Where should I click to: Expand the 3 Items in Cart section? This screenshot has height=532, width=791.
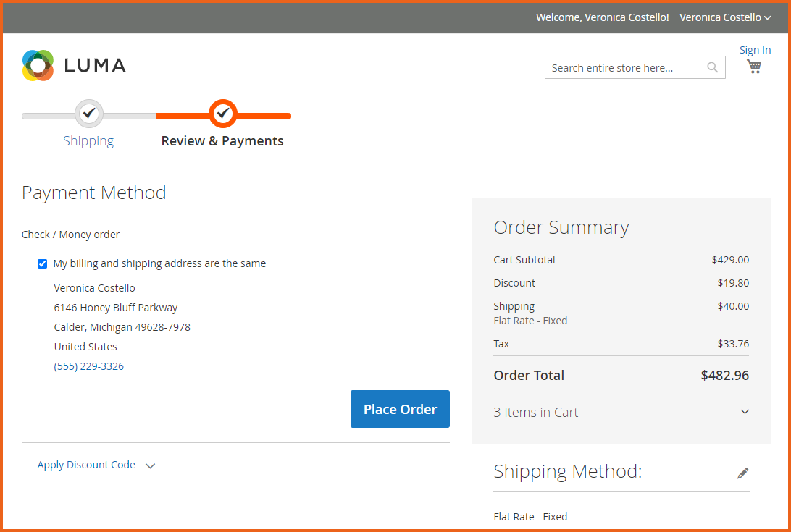coord(536,412)
